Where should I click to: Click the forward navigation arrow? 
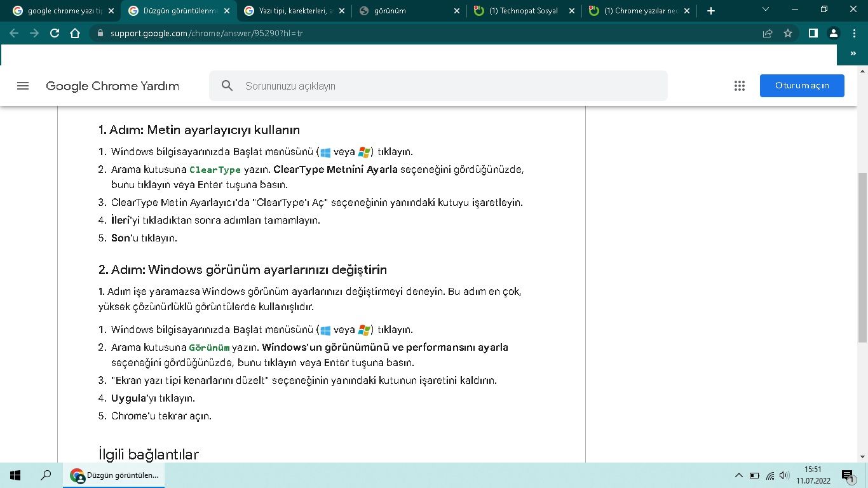[34, 33]
